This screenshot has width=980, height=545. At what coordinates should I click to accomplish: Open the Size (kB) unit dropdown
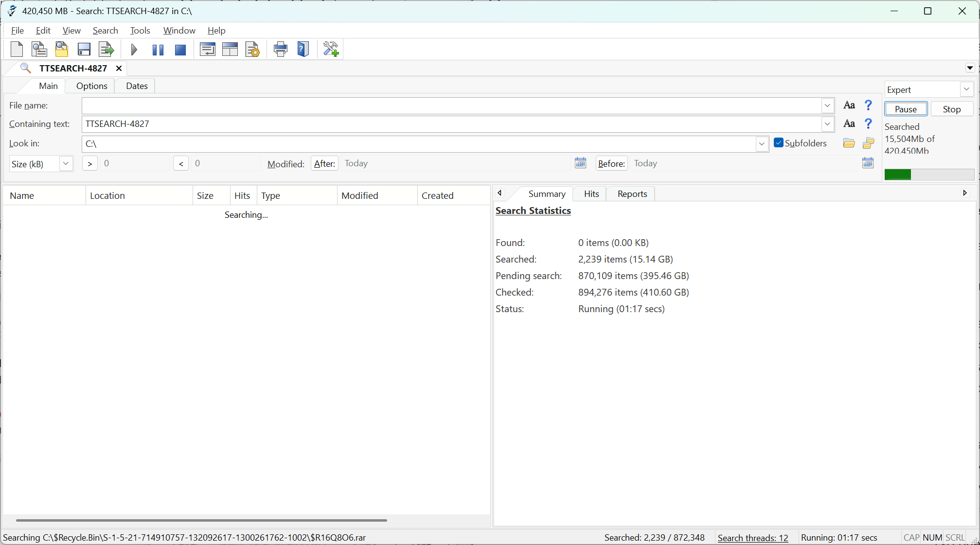[x=66, y=164]
